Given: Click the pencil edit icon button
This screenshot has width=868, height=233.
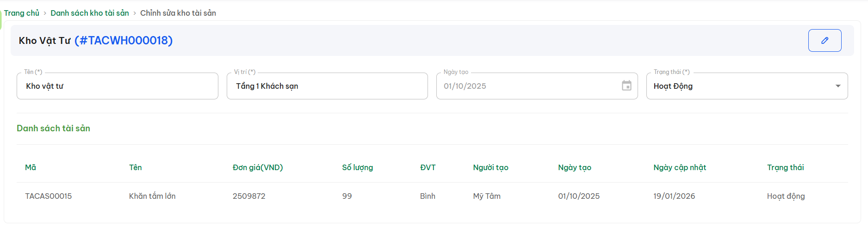Looking at the screenshot, I should [x=825, y=41].
